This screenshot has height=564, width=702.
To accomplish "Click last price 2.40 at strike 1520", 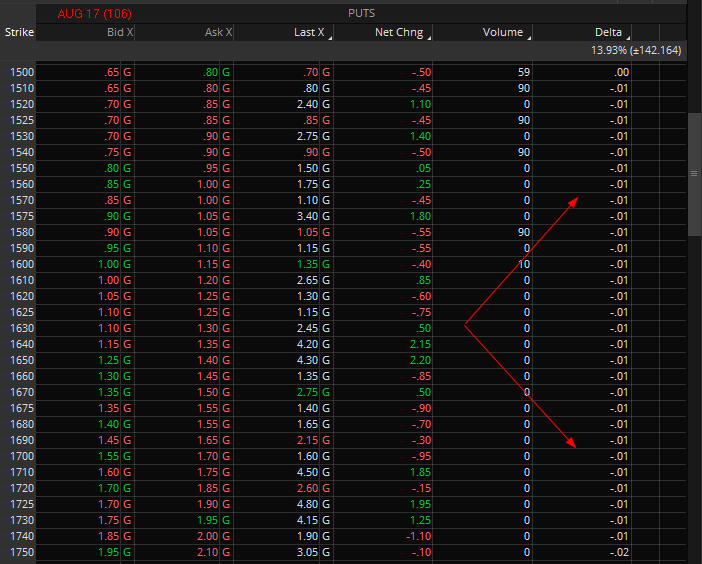I will click(307, 104).
